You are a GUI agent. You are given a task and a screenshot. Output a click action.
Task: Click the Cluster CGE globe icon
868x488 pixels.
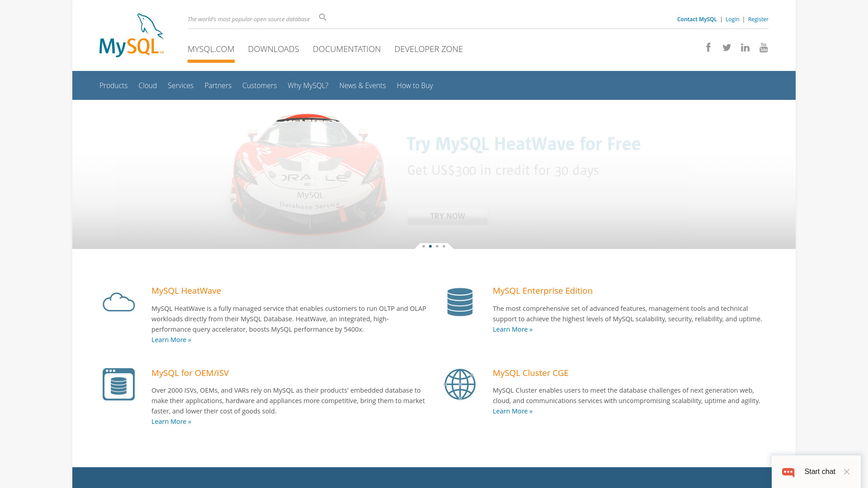[460, 384]
